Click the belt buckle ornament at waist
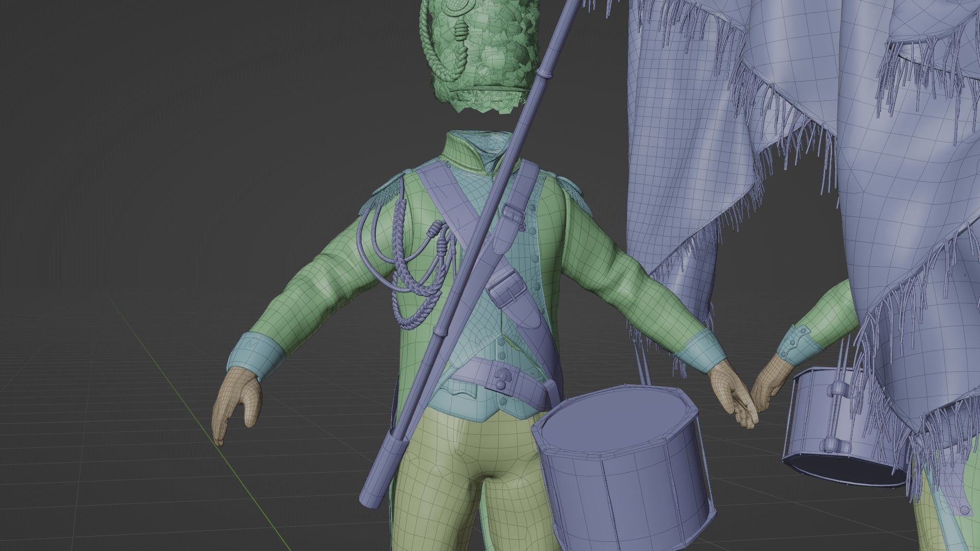Screen dimensions: 980x551 coord(503,379)
